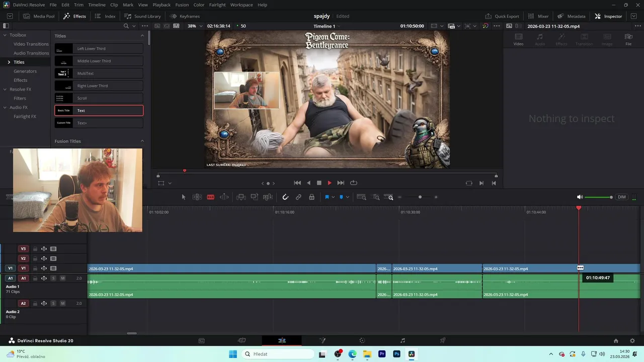Toggle the Effects panel button
The width and height of the screenshot is (644, 362).
(74, 16)
